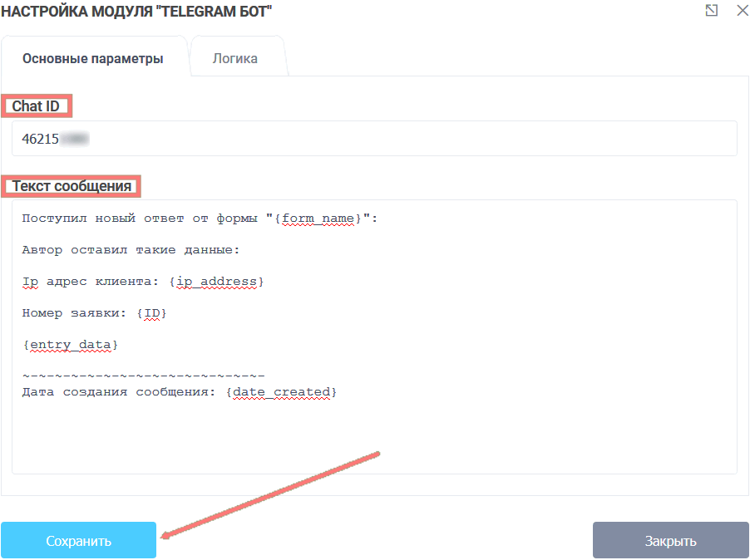Image resolution: width=750 pixels, height=560 pixels.
Task: Click the {ID} variable after Номер заявки
Action: pos(152,313)
